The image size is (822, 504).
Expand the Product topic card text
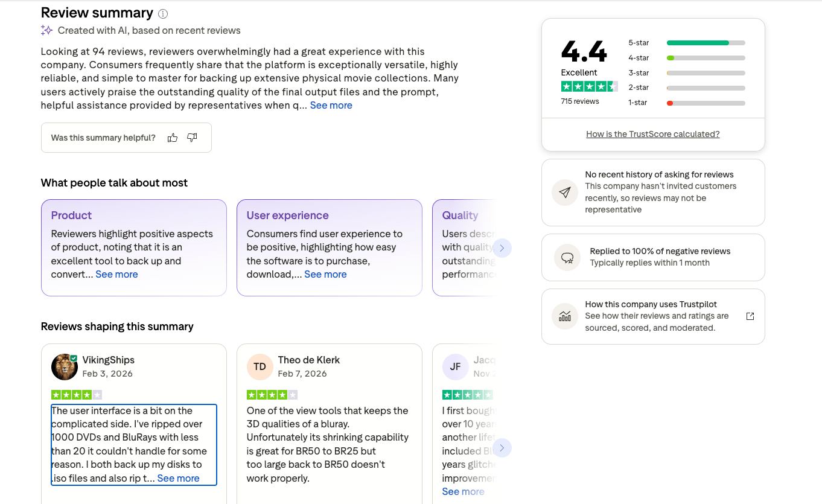[x=116, y=274]
